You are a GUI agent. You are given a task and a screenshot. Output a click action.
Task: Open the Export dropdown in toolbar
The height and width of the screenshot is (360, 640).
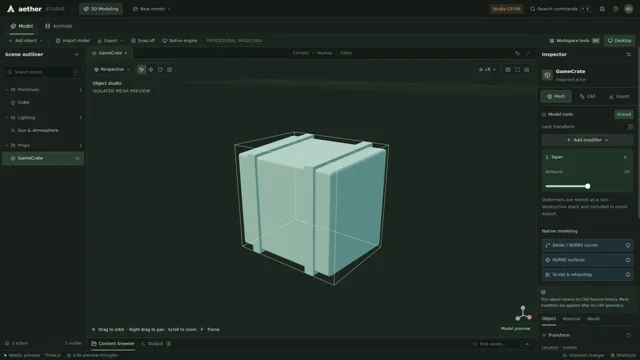pos(110,40)
